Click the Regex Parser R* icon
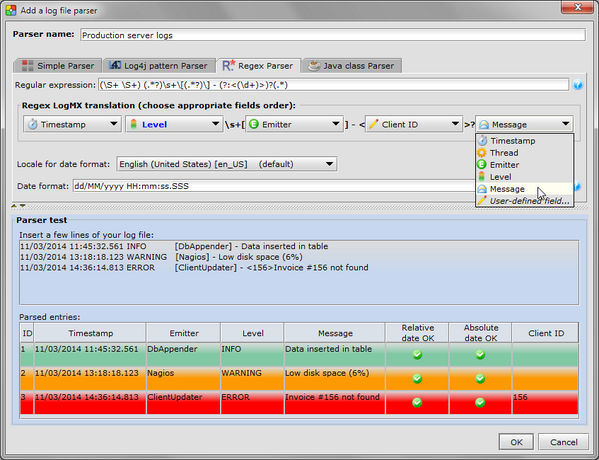Screen dimensions: 599x460 [228, 65]
